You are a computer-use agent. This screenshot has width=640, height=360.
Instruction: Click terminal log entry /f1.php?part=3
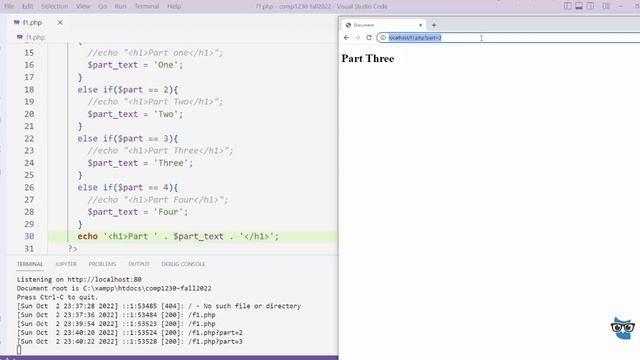click(x=129, y=342)
